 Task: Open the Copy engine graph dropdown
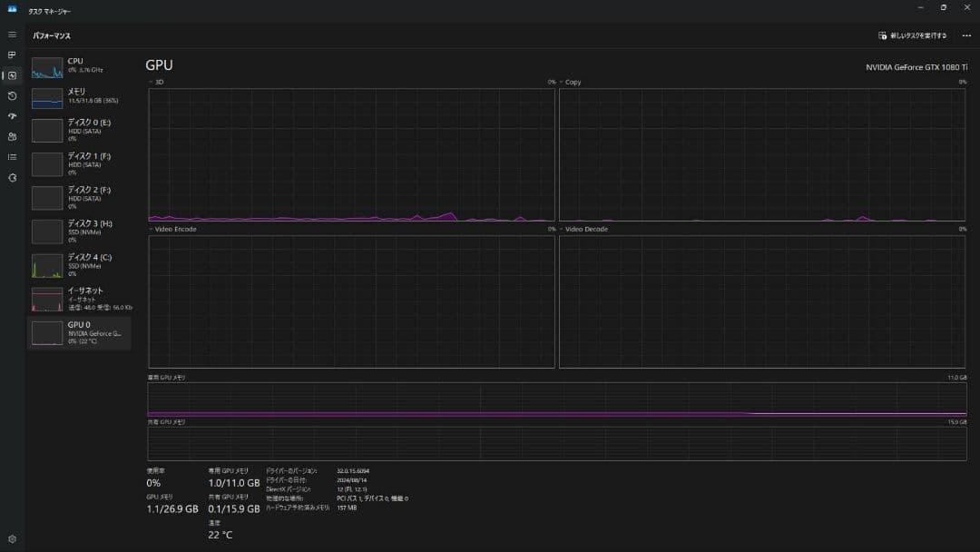[570, 82]
